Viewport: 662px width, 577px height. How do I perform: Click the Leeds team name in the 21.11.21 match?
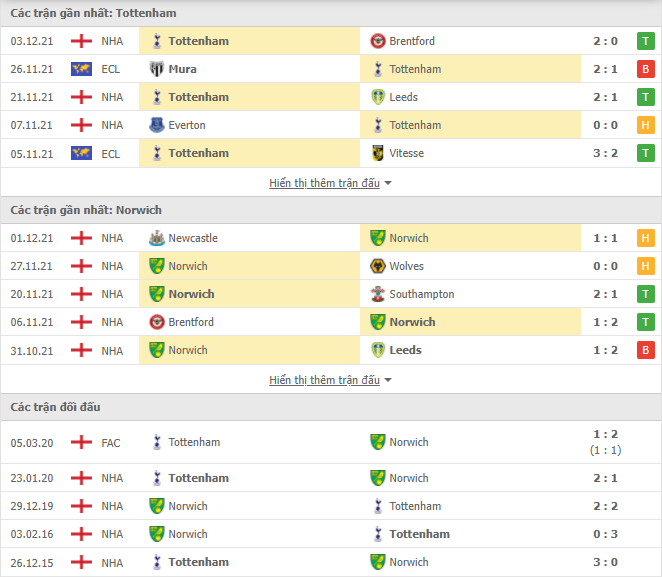pos(403,97)
